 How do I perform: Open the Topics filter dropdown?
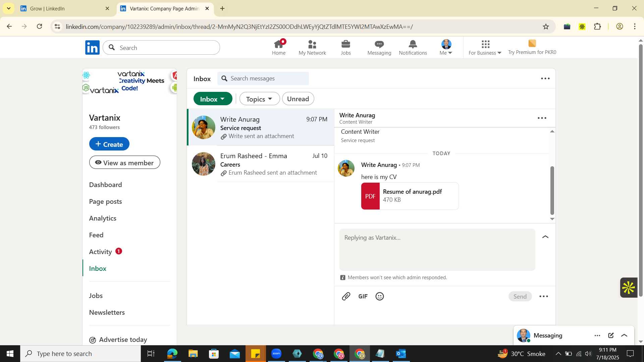click(260, 99)
